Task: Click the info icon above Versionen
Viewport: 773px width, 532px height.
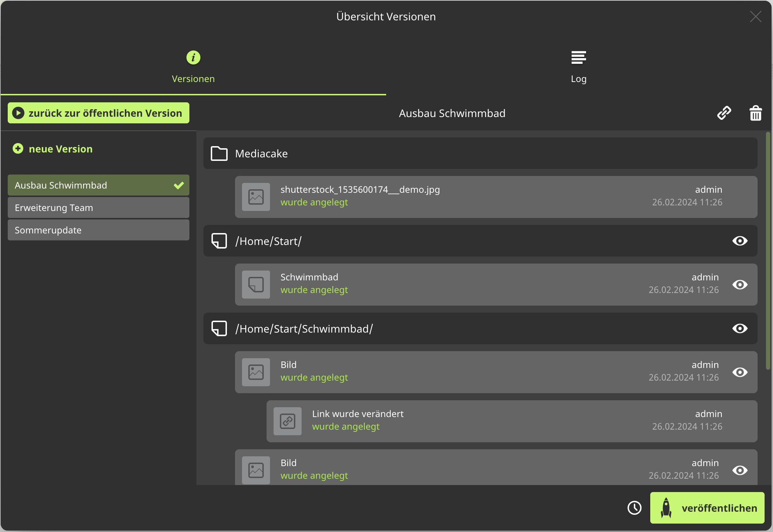Action: (193, 57)
